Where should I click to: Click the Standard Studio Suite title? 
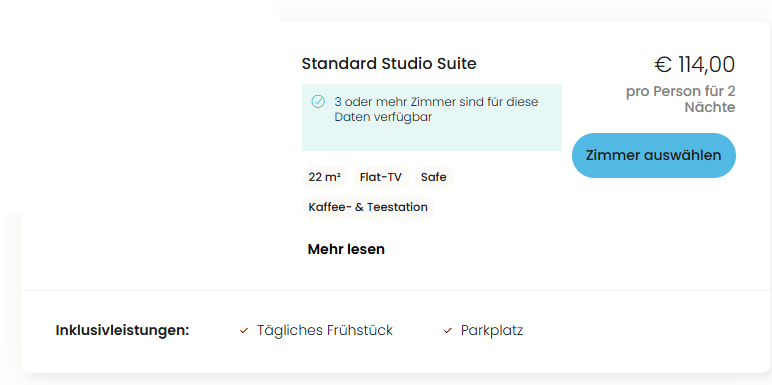pos(389,64)
